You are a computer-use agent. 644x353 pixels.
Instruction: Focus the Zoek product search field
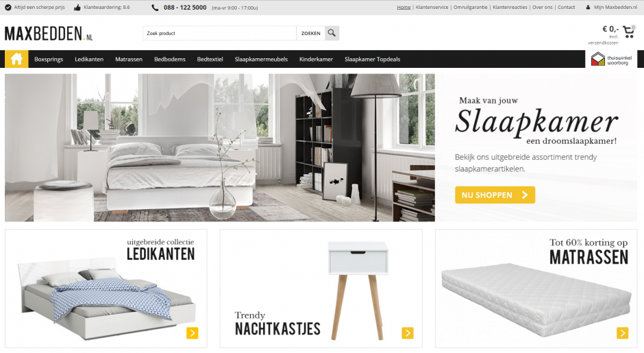pyautogui.click(x=220, y=34)
